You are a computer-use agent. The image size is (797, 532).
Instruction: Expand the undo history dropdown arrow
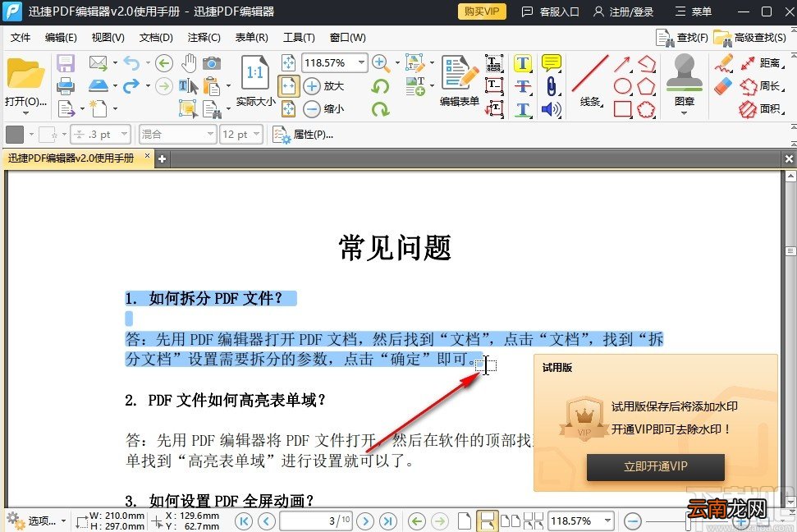[148, 63]
